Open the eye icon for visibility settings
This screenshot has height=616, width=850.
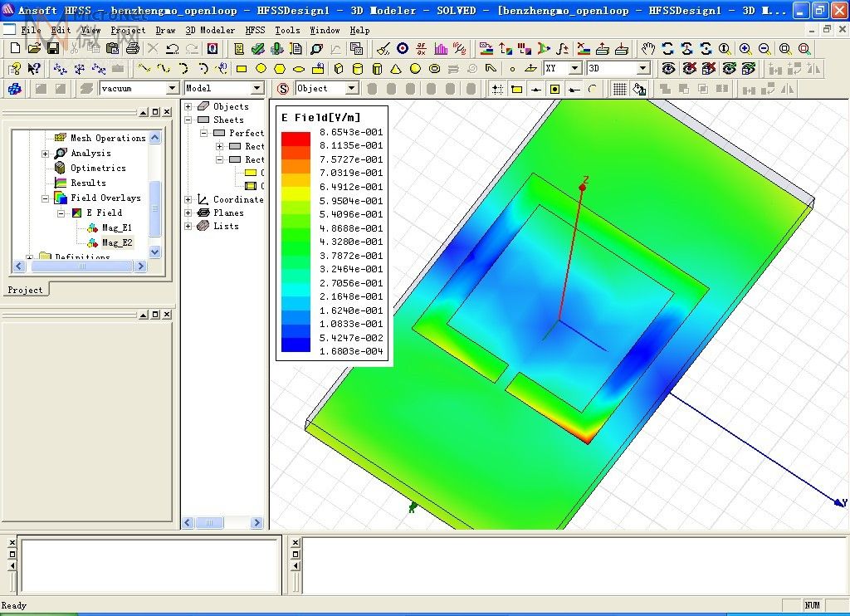[x=669, y=69]
